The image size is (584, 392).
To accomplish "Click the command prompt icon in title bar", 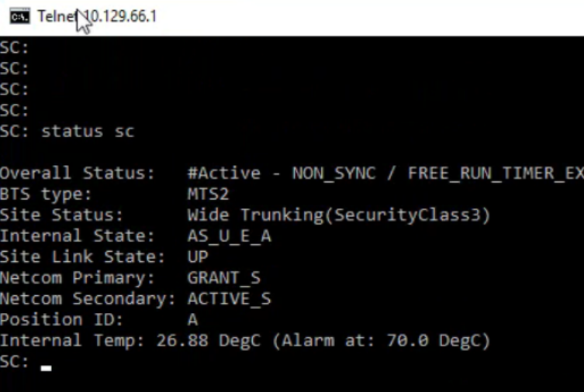I will pos(19,16).
